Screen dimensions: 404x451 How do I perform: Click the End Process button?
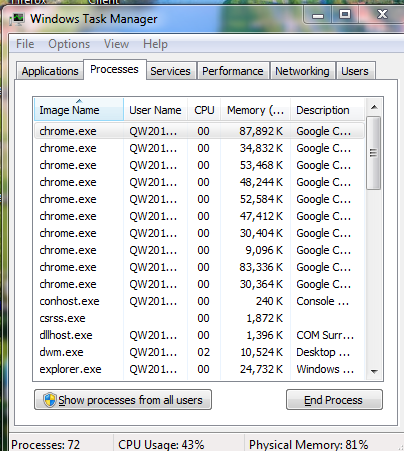[x=334, y=400]
